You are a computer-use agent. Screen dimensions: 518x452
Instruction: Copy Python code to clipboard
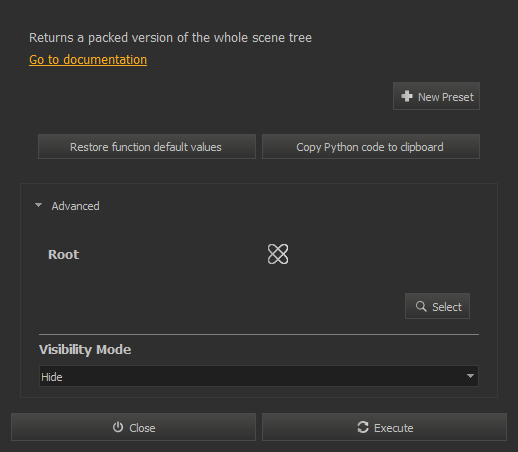tap(371, 147)
